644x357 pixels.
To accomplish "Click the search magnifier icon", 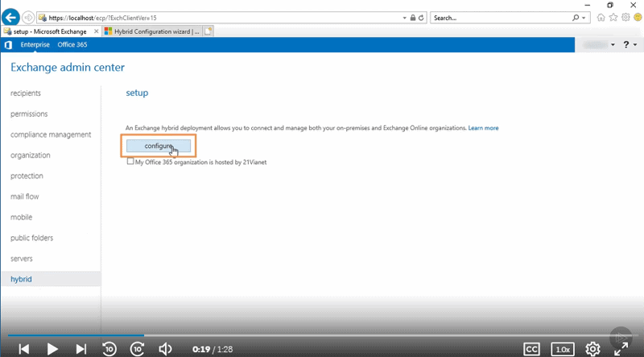I will 576,18.
